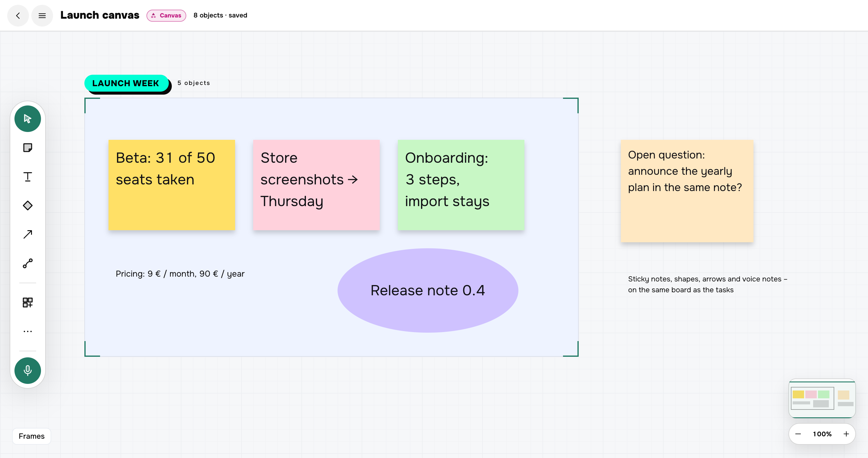
Task: Choose the connector line tool
Action: coord(28,263)
